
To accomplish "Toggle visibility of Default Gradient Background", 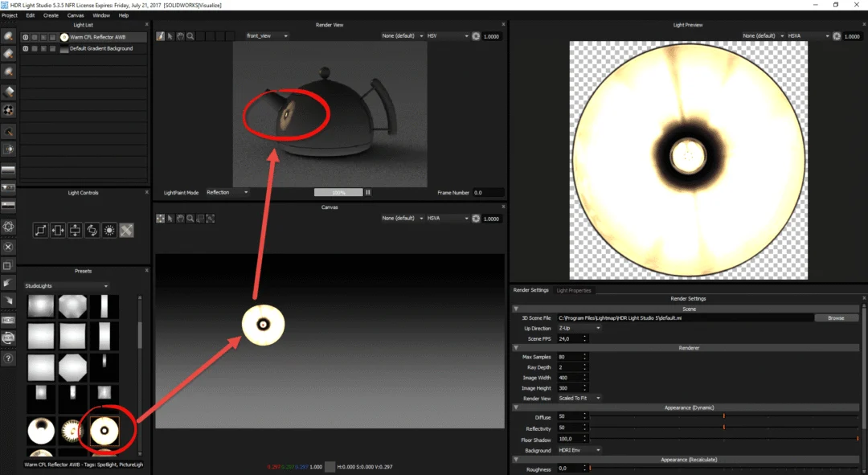I will [x=25, y=47].
